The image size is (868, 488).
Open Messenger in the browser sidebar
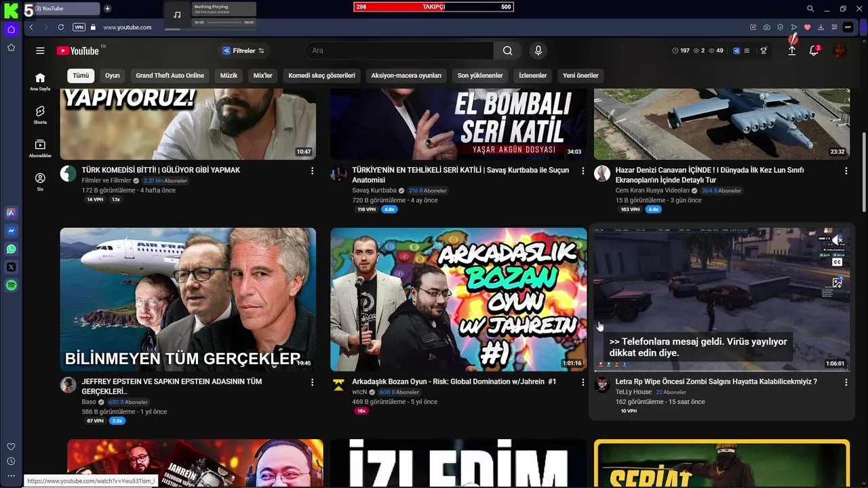coord(11,230)
